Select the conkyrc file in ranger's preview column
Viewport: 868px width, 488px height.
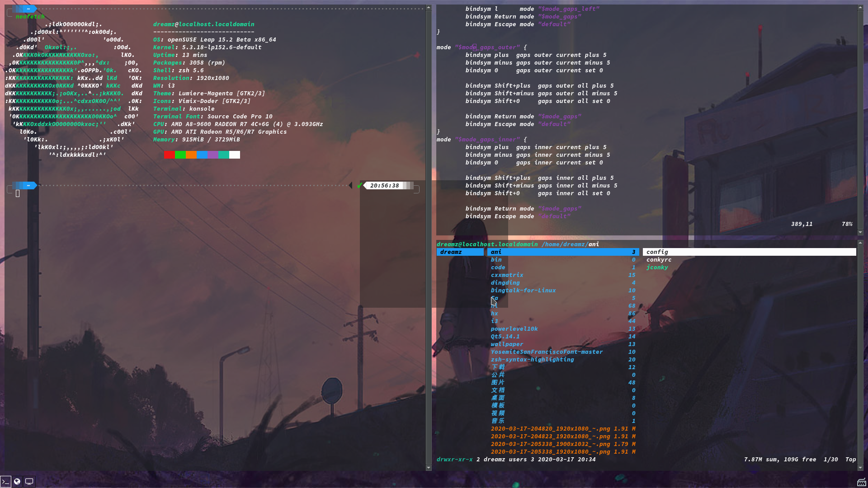[659, 259]
